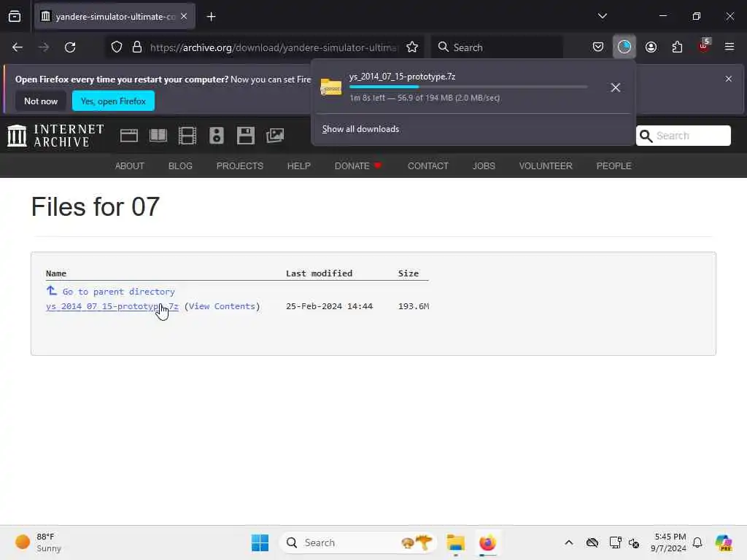Open Firefox from taskbar
Screen dimensions: 747x560
pos(487,542)
